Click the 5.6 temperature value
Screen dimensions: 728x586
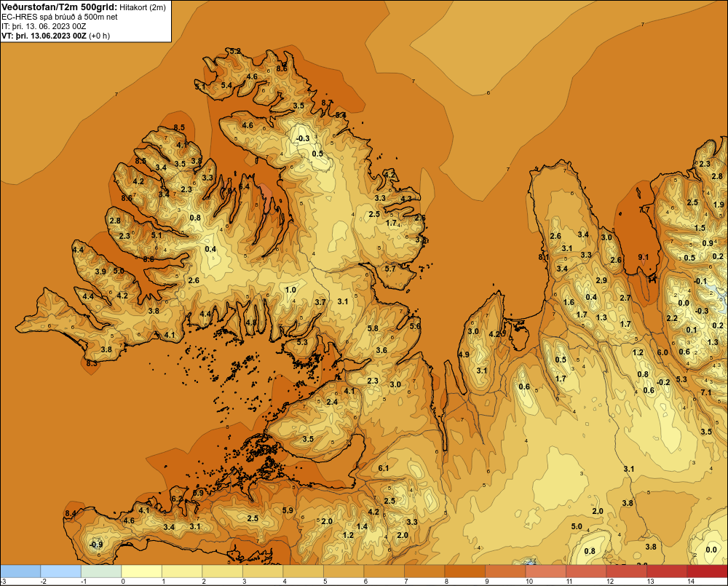coord(415,326)
